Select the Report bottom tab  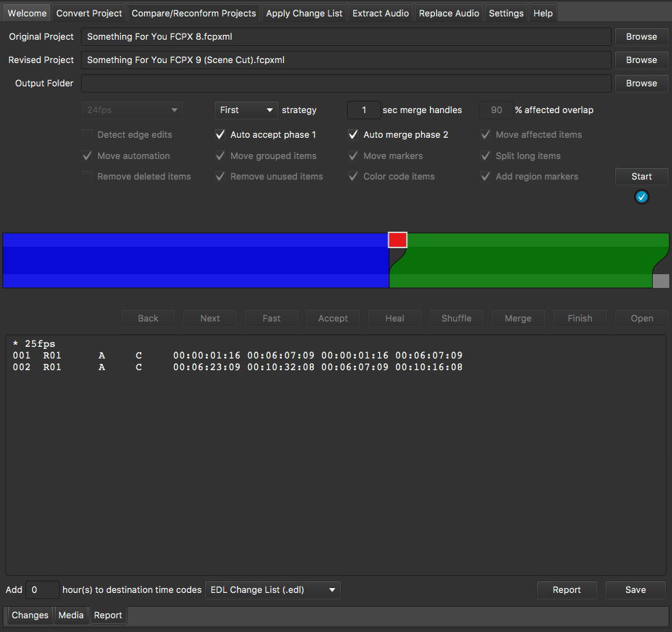108,616
